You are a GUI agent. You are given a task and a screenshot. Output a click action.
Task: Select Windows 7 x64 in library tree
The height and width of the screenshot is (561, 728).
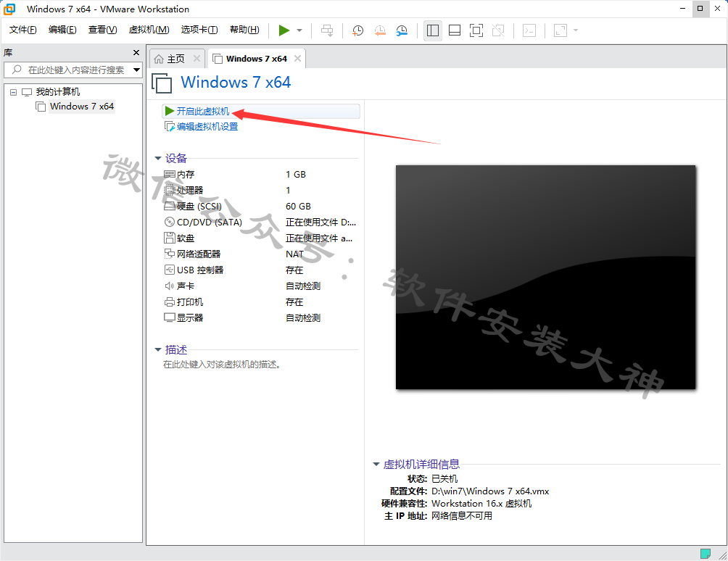pos(82,107)
